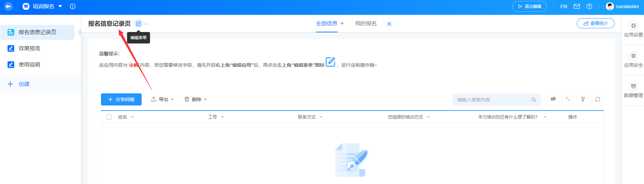Open the 姓名 column dropdown arrow
The width and height of the screenshot is (644, 184).
coord(132,117)
